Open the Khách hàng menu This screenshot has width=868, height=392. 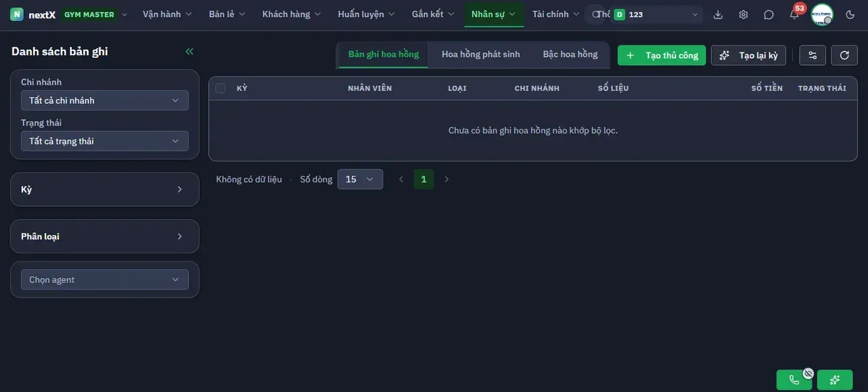pyautogui.click(x=292, y=14)
